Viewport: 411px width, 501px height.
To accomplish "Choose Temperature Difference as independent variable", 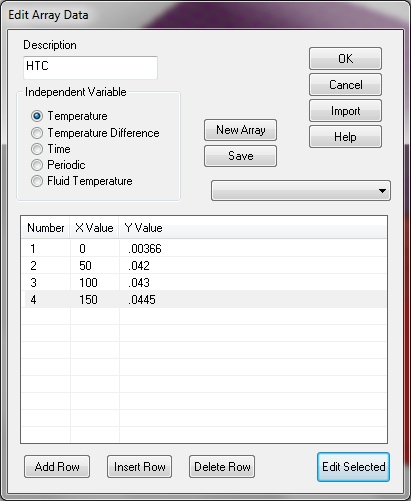I will pos(37,133).
